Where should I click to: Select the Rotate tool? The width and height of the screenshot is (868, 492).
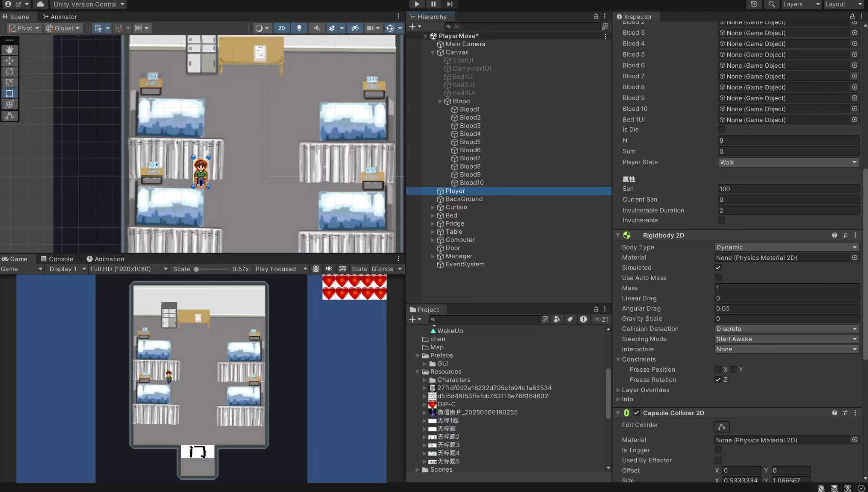(x=10, y=71)
